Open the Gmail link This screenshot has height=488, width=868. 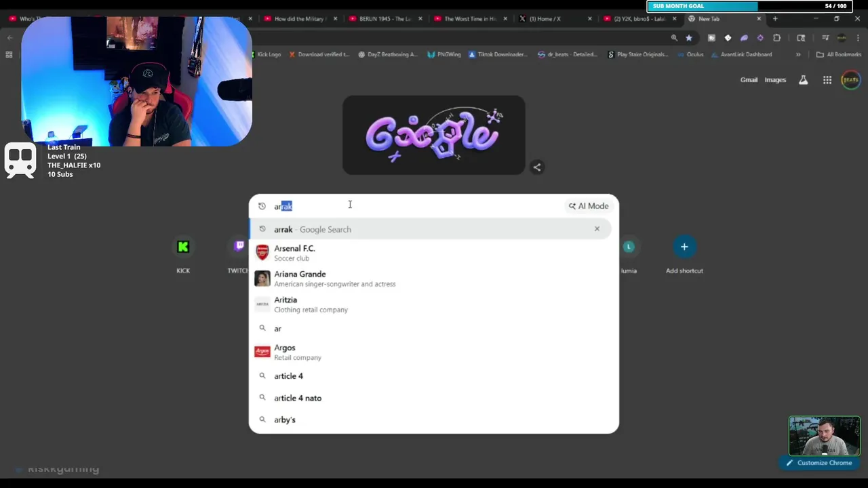pyautogui.click(x=749, y=80)
